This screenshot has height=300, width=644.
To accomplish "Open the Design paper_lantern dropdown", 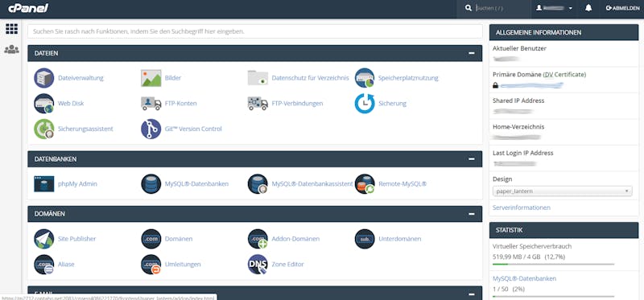I will tap(562, 191).
